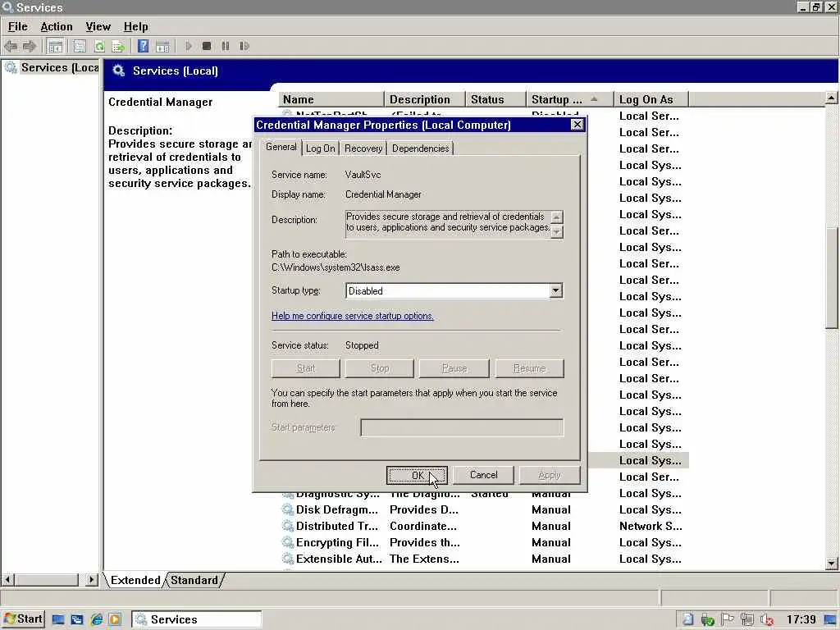
Task: Open the Help menu
Action: [135, 26]
